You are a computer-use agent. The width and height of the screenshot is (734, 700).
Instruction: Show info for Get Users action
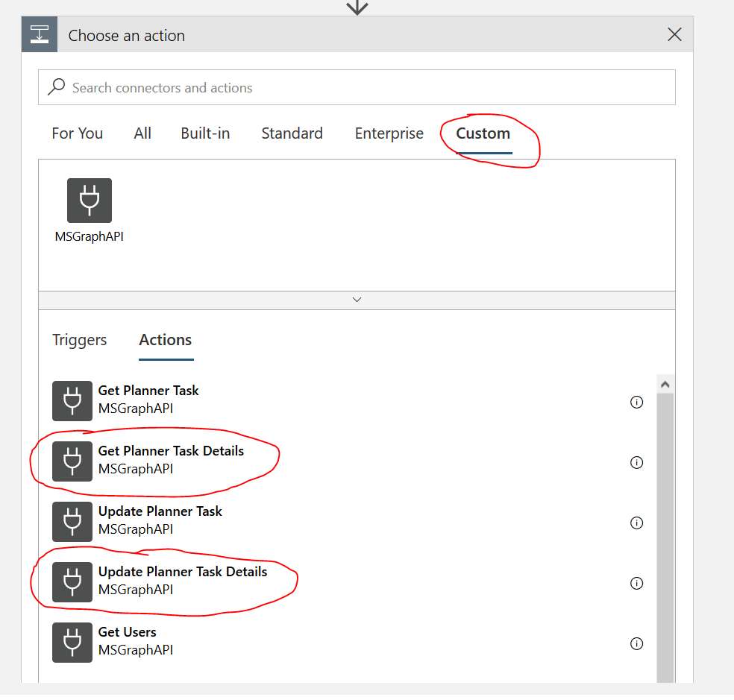click(x=636, y=644)
